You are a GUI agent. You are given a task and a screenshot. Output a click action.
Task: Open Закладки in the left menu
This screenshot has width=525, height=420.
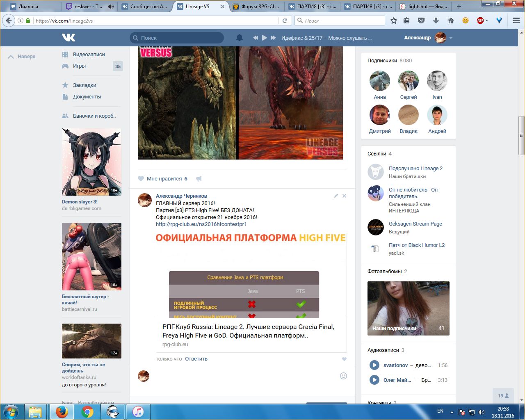84,85
